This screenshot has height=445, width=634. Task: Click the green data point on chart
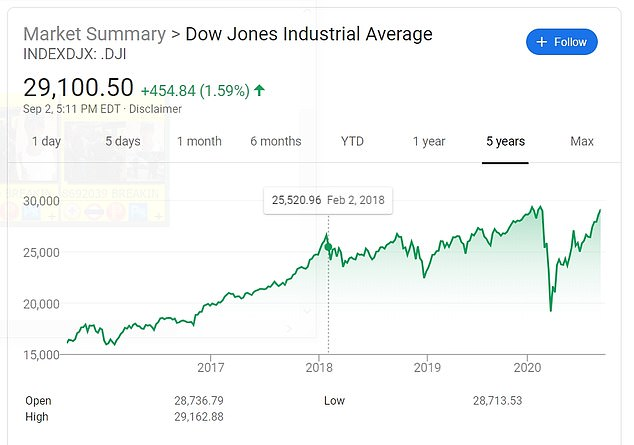tap(328, 247)
